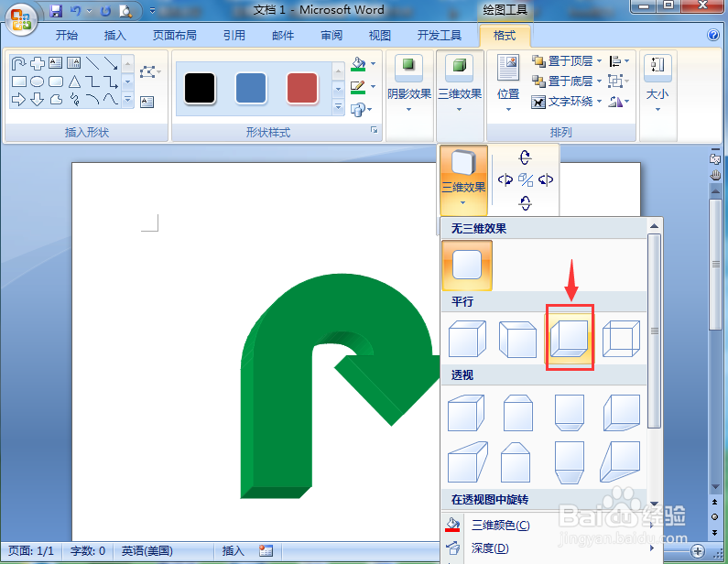
Task: Open the change shape dropdown
Action: point(362,110)
